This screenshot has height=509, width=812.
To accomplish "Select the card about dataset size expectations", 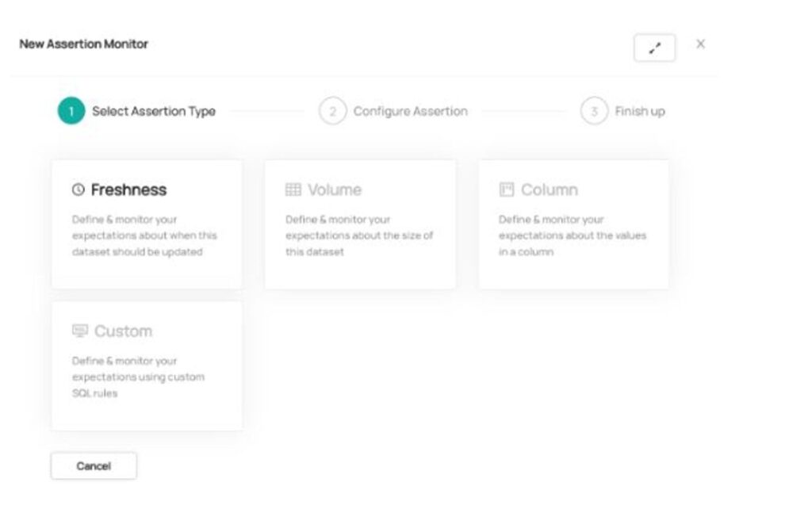I will pos(359,235).
